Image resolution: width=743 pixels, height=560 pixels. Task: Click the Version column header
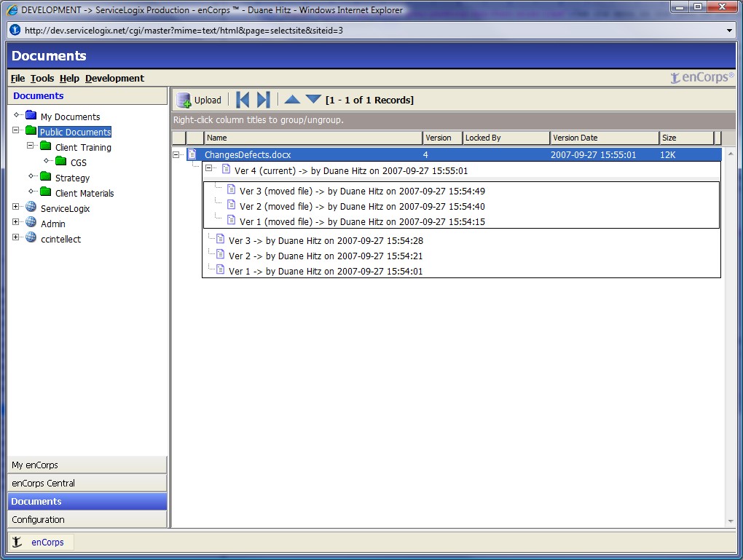(x=441, y=138)
